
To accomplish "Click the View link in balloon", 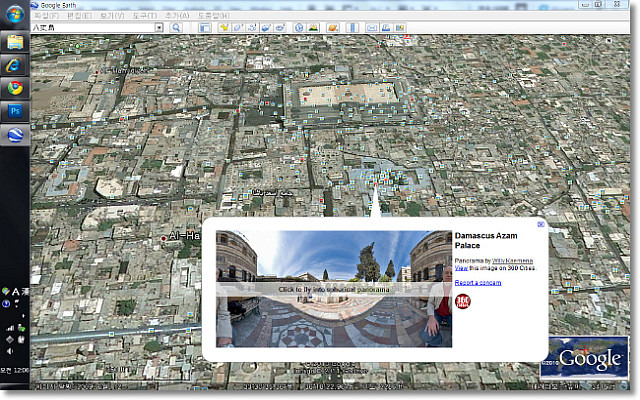I will coord(461,268).
